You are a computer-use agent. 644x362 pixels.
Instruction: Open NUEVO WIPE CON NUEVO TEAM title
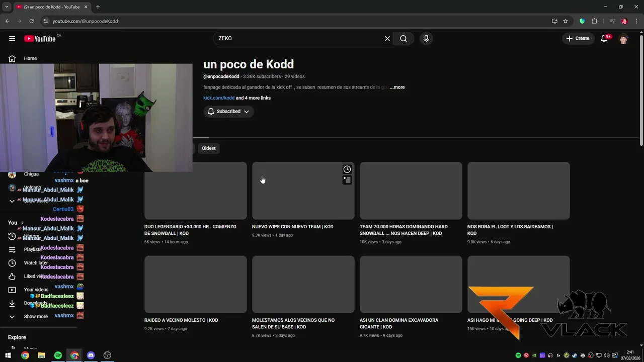[292, 227]
